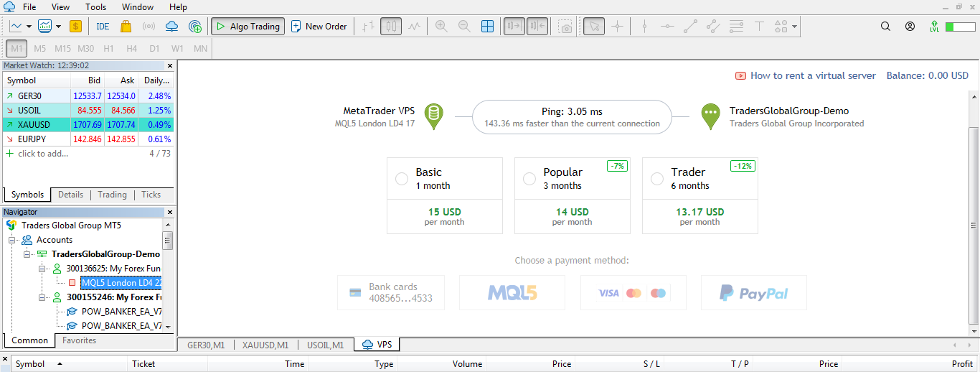The image size is (980, 372).
Task: Select the vertical line drawing tool
Action: (x=644, y=27)
